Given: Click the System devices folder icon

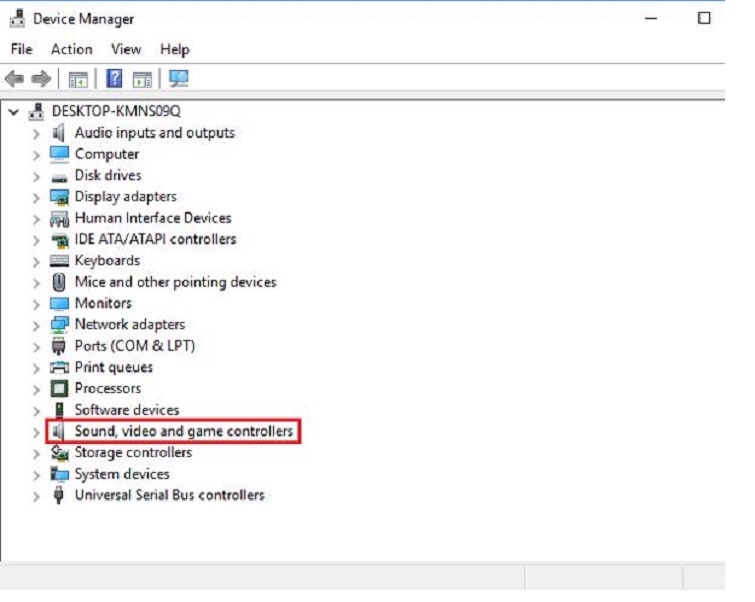Looking at the screenshot, I should click(59, 474).
